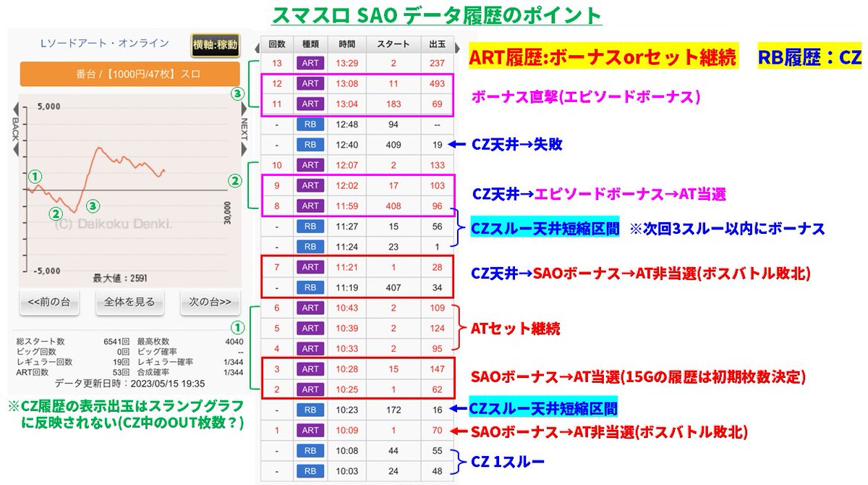868x485 pixels.
Task: Click the 最高枚数 4040 stat
Action: (x=190, y=341)
